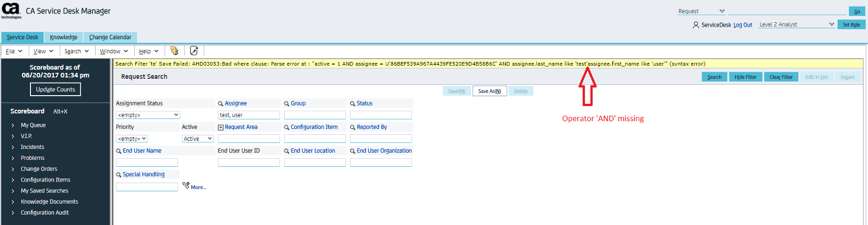Click the Search button

[714, 77]
